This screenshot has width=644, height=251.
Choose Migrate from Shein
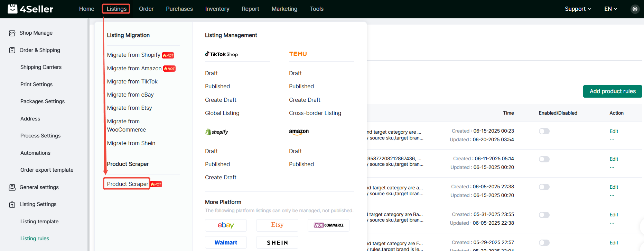pyautogui.click(x=131, y=143)
